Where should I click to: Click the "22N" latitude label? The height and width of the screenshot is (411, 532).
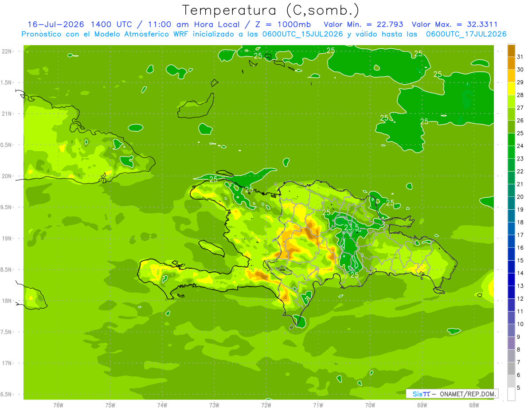[x=7, y=51]
